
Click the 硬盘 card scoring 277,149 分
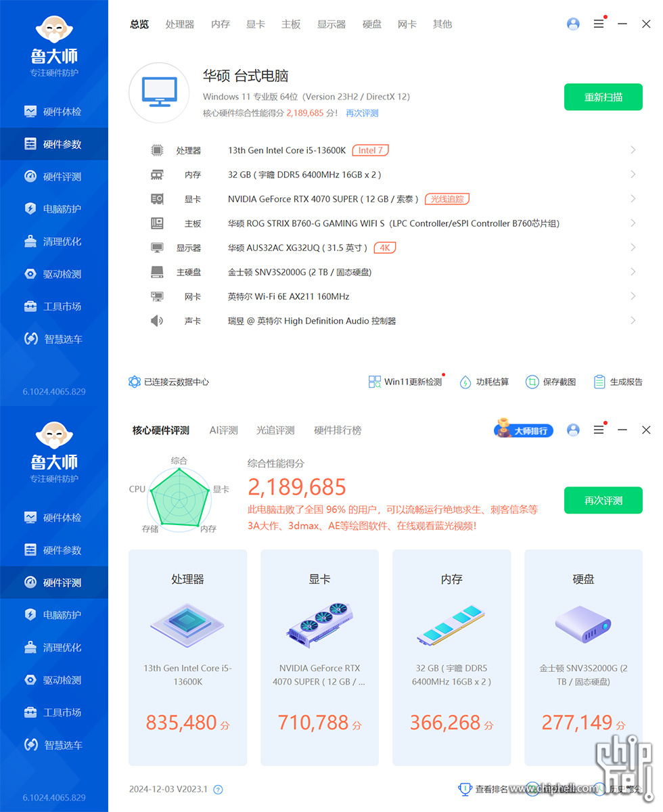coord(583,657)
